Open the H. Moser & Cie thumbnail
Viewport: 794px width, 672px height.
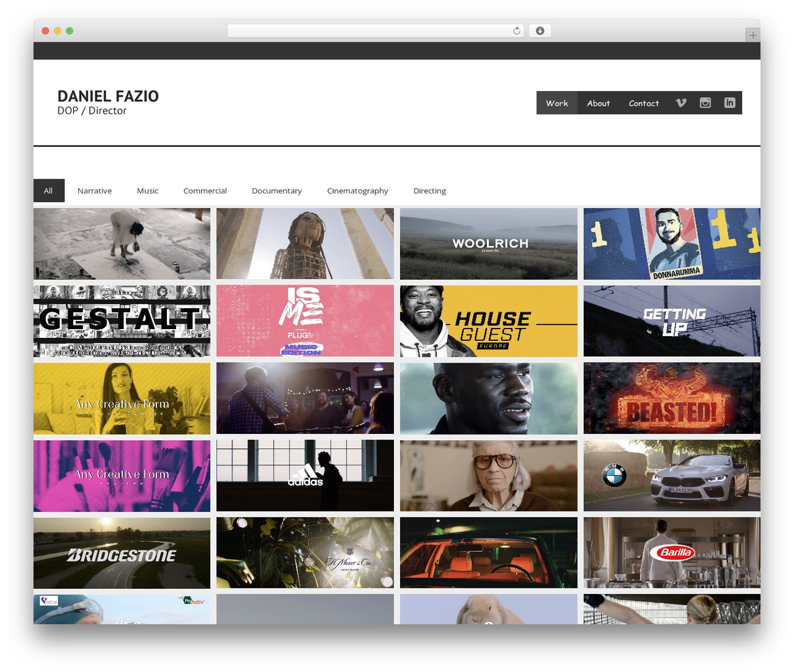point(305,553)
